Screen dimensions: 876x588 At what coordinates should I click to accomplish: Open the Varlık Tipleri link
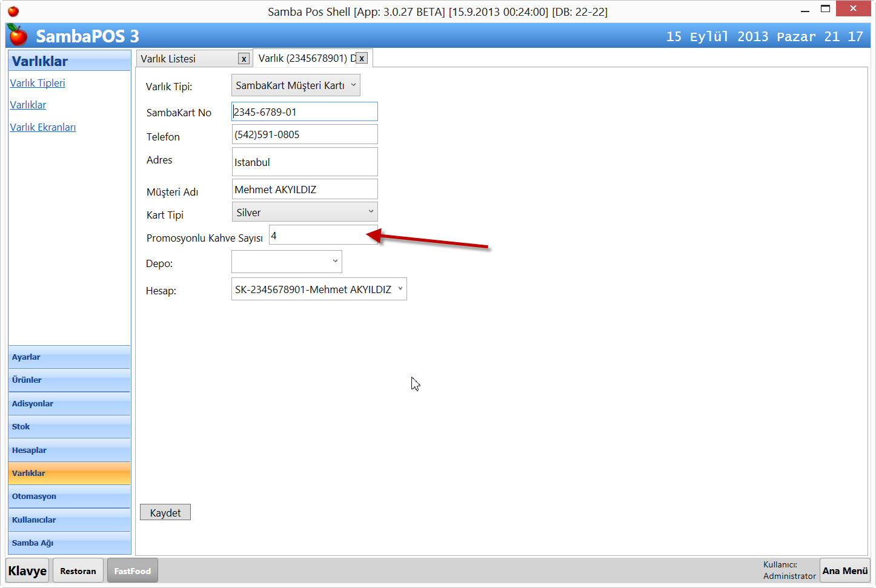tap(38, 83)
